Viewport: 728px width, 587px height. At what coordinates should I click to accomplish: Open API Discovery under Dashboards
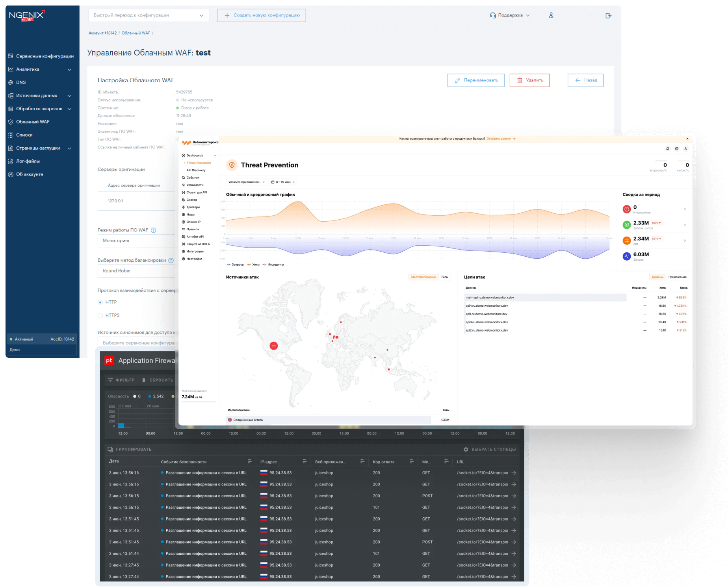196,170
